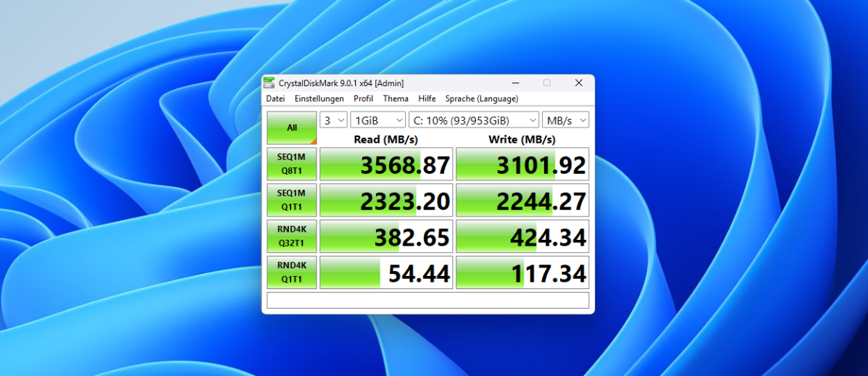Open the Datei menu
This screenshot has height=376, width=868.
click(x=275, y=99)
